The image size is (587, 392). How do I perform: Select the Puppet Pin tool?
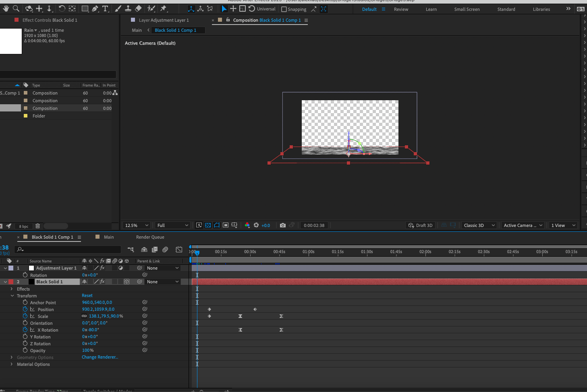tap(163, 8)
